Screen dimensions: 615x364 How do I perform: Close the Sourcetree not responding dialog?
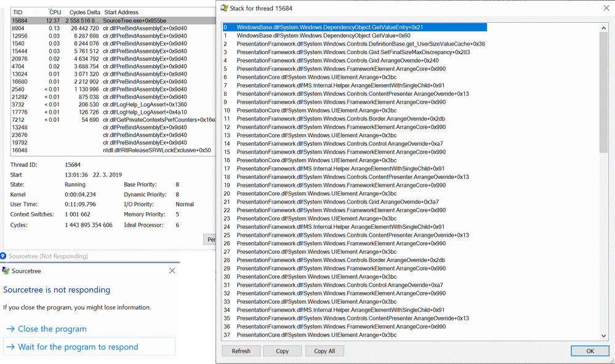[172, 271]
